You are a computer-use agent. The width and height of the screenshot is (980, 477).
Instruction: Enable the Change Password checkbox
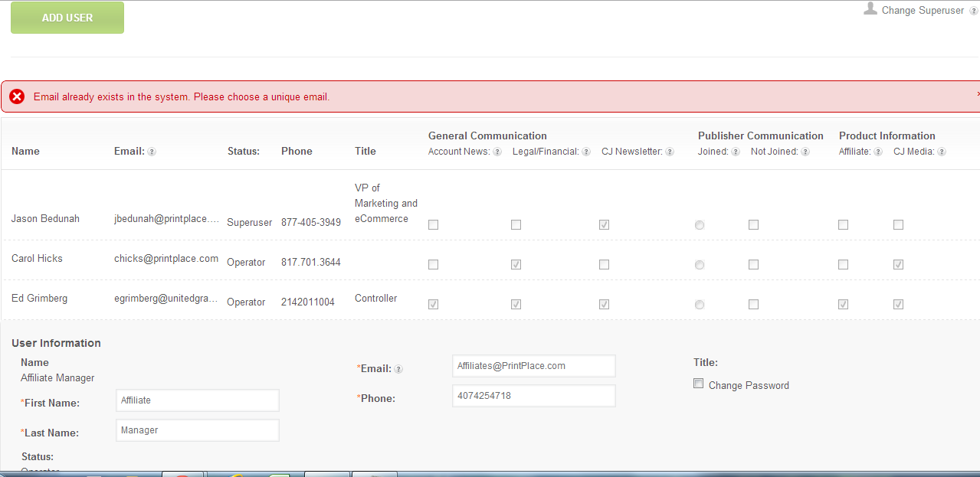(x=698, y=384)
